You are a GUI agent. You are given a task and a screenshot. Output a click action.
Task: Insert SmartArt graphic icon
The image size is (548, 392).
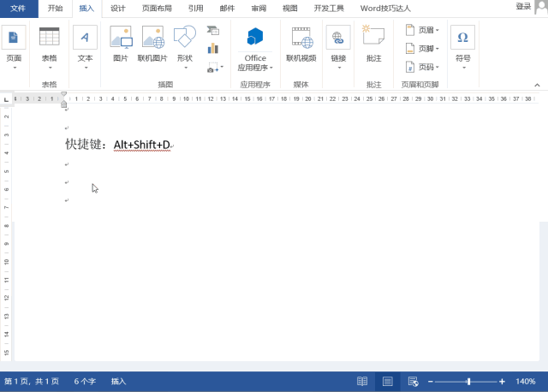[x=213, y=31]
